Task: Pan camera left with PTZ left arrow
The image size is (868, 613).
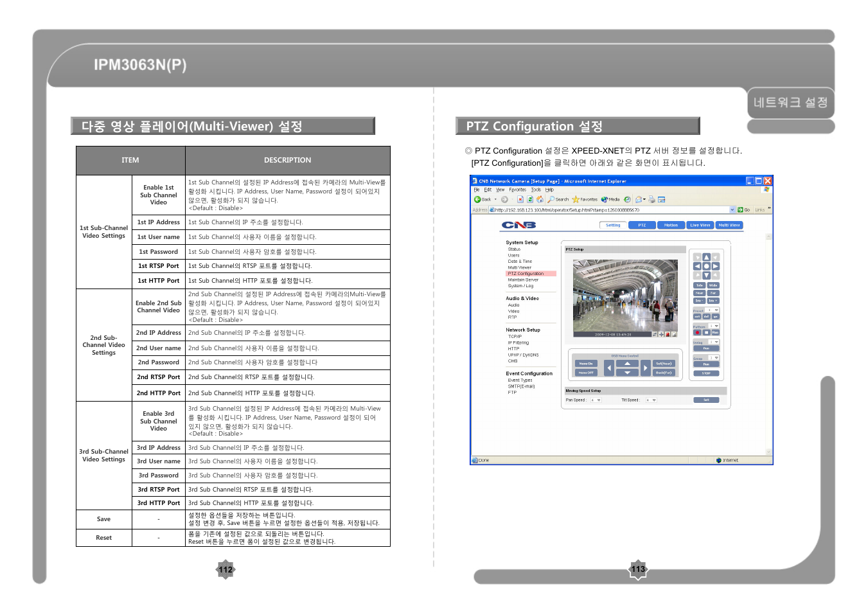Action: tap(697, 266)
